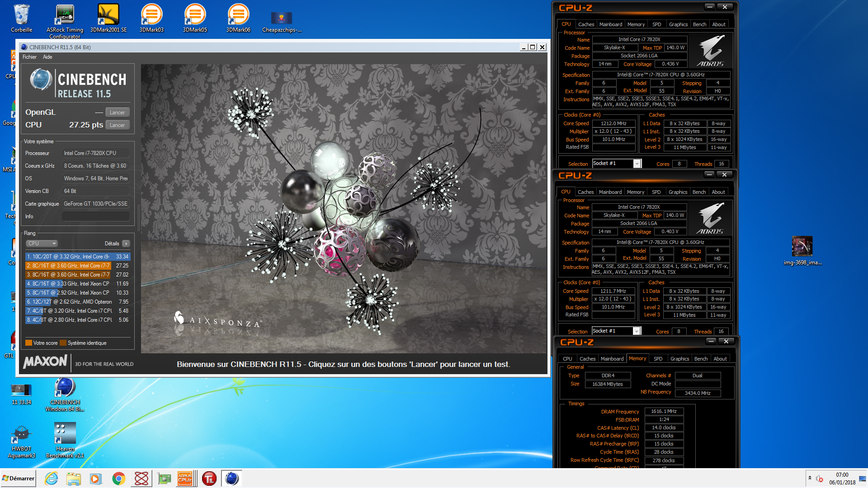Click the Info input field in Cinebench
Screen dimensions: 868x488
coord(95,216)
